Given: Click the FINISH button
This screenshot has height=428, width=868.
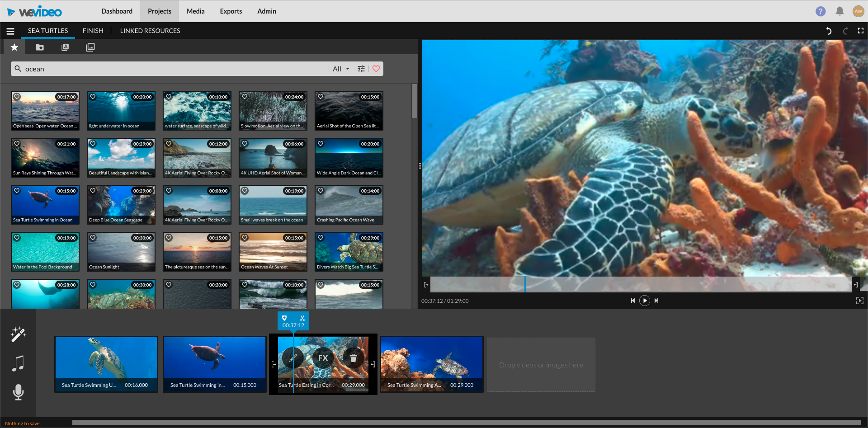Looking at the screenshot, I should point(93,30).
